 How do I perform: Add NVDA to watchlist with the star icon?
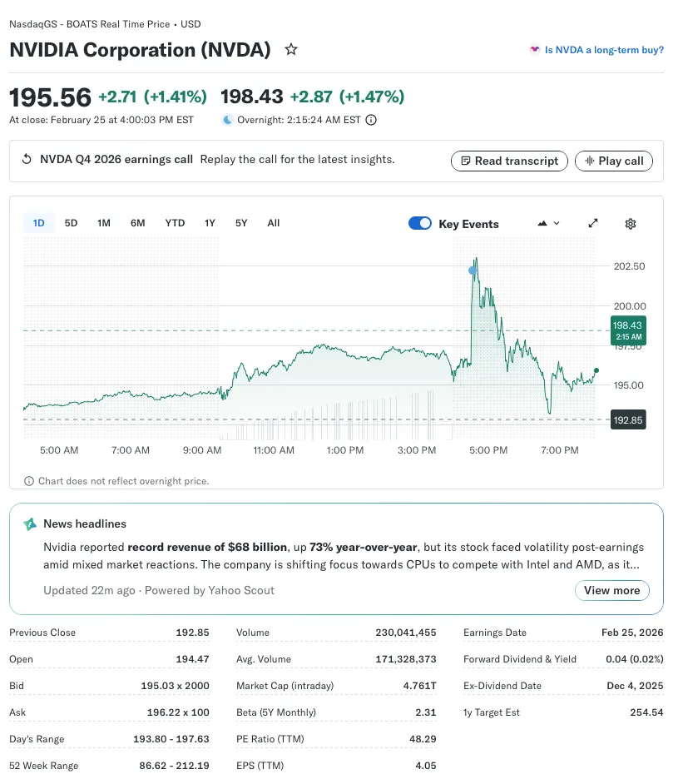(x=291, y=50)
